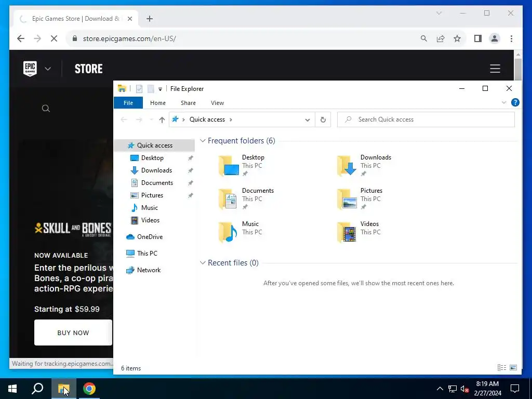Viewport: 532px width, 399px height.
Task: Open Windows taskbar search
Action: click(37, 389)
